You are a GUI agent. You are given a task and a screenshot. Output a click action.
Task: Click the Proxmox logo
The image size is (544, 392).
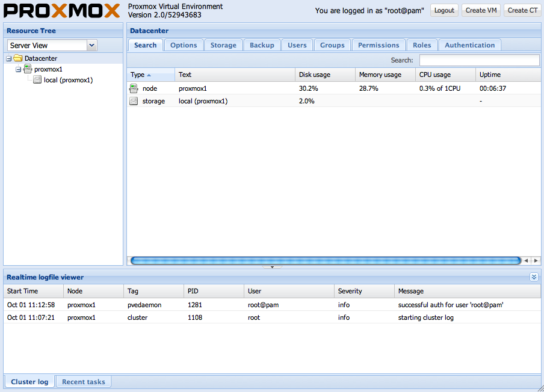tap(63, 11)
